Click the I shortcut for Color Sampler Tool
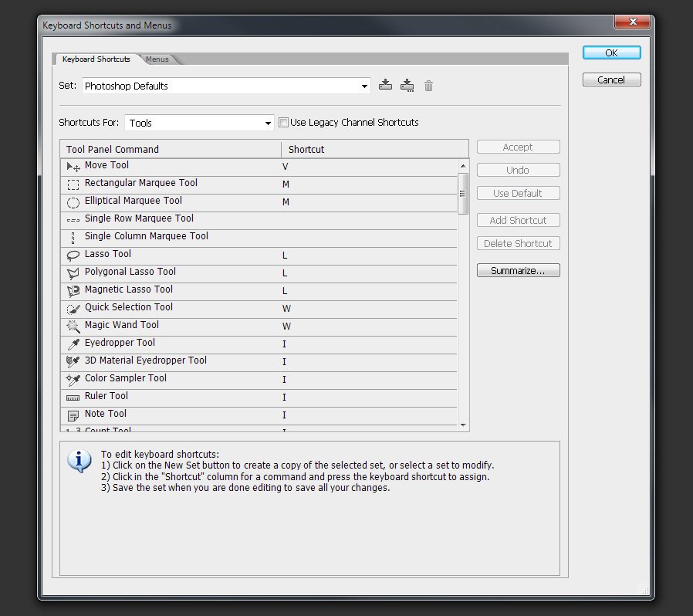This screenshot has width=693, height=616. coord(284,380)
